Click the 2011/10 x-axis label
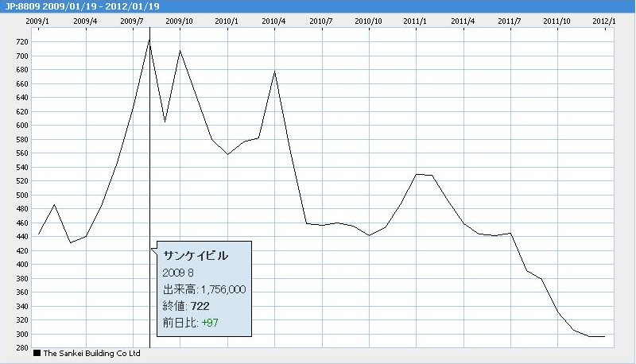Screen dimensions: 636x364 tap(557, 21)
